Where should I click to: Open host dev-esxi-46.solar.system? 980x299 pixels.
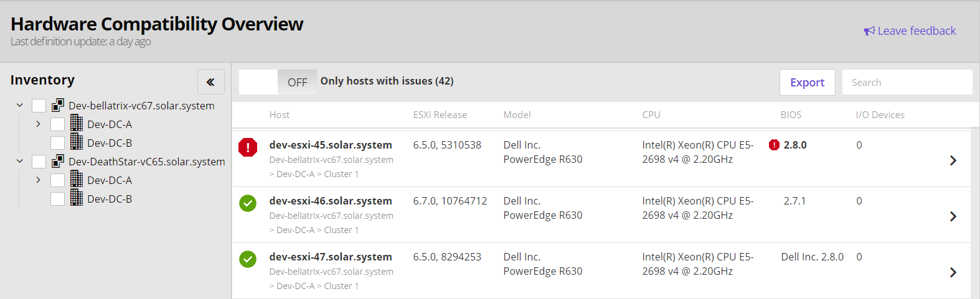[x=331, y=201]
